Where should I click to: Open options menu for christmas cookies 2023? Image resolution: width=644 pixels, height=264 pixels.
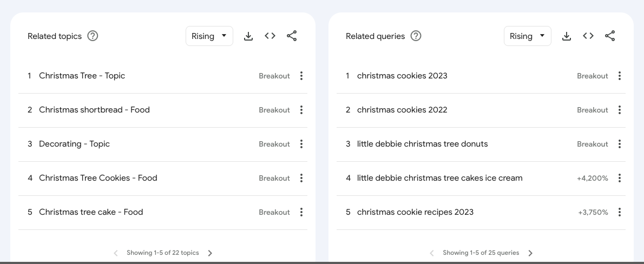(x=620, y=76)
